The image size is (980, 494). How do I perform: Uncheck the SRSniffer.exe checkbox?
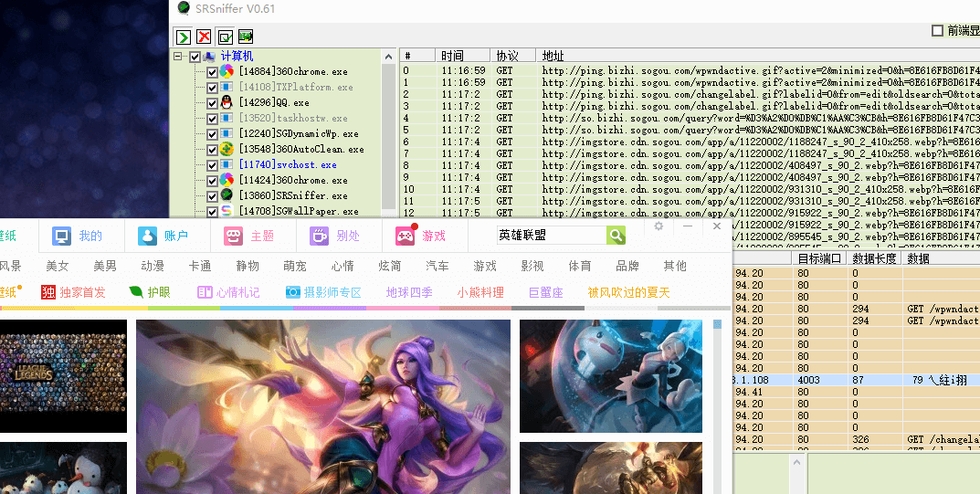tap(212, 196)
